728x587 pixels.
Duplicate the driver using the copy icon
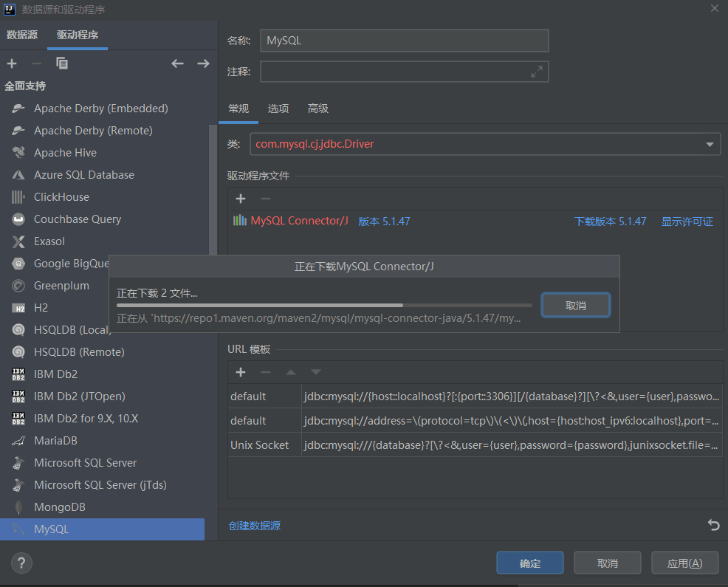pos(62,63)
